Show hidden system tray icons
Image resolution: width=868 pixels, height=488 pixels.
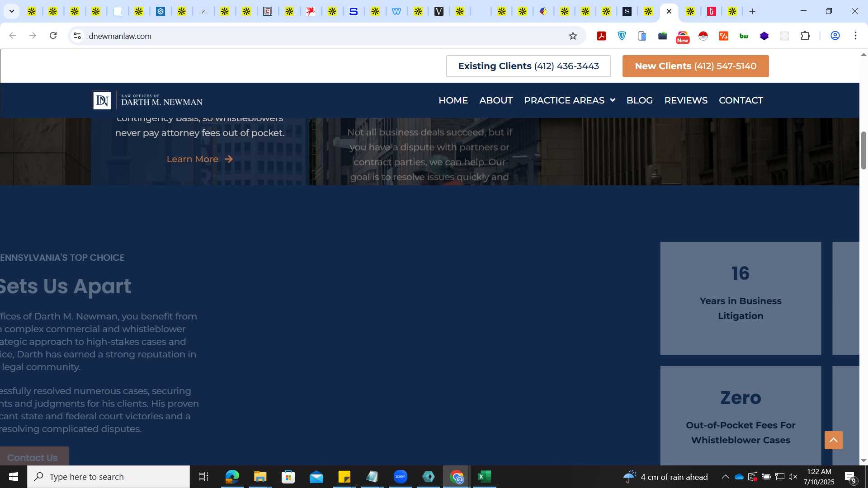click(725, 477)
